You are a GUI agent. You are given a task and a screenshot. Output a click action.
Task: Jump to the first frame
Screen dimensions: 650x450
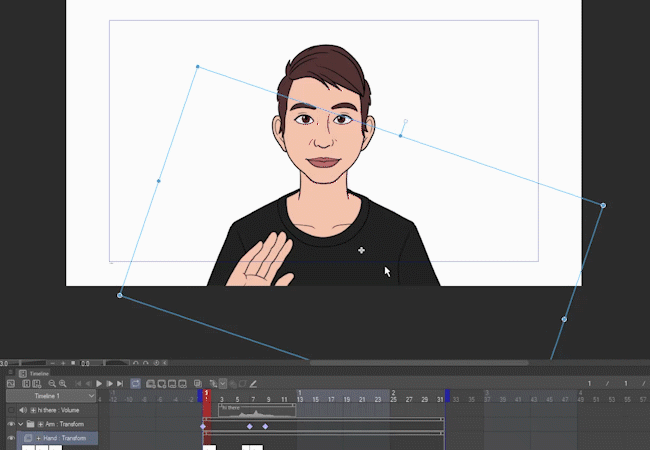(x=78, y=384)
